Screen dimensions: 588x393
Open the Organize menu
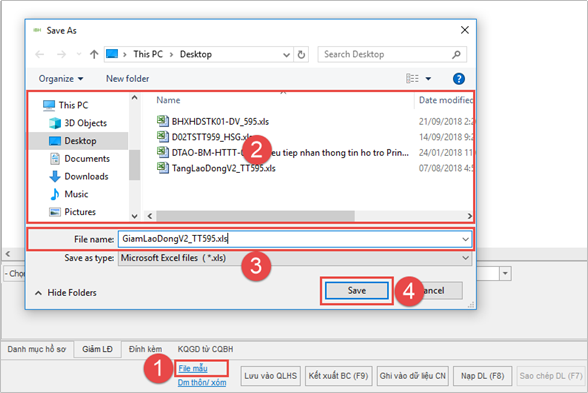coord(61,79)
